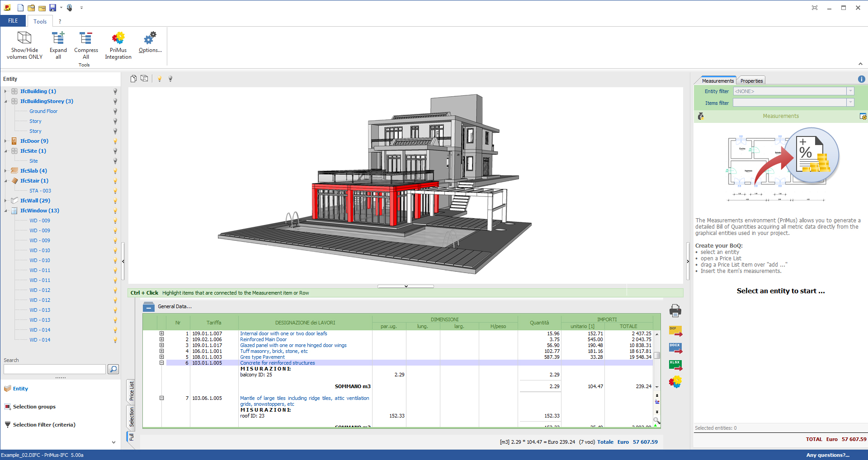Print the bill of quantities
Image resolution: width=868 pixels, height=460 pixels.
point(675,310)
